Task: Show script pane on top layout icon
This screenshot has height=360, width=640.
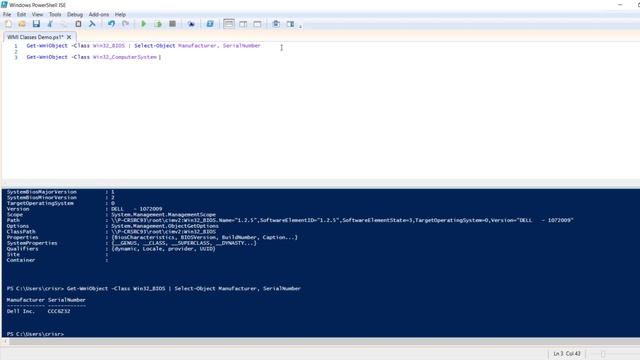Action: point(229,24)
